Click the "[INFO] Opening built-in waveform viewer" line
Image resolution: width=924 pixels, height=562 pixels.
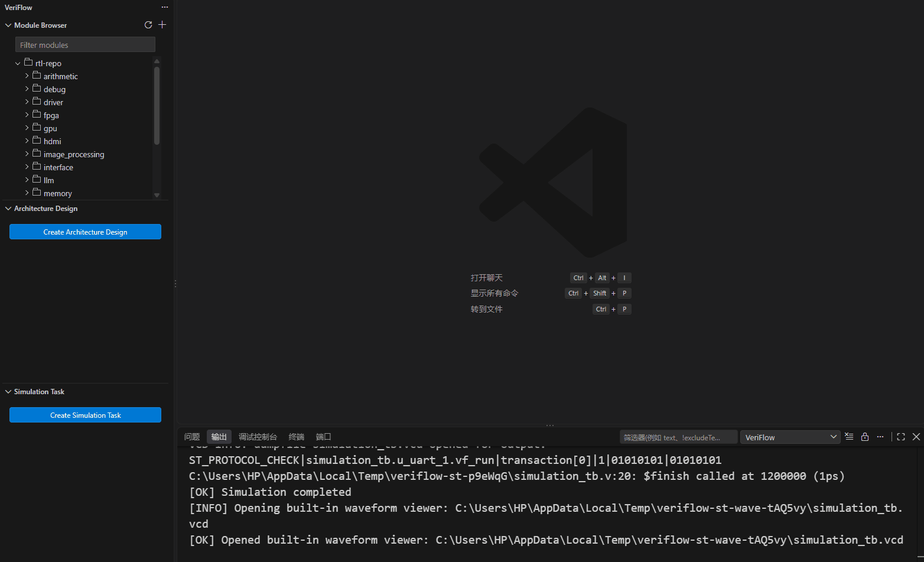(546, 515)
